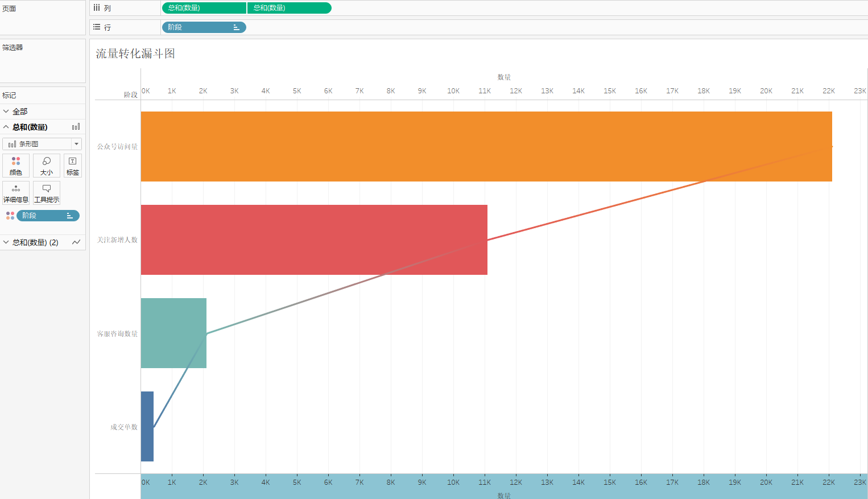Select the 阶段 pill in marks card
Viewport: 868px width, 499px height.
click(x=48, y=216)
